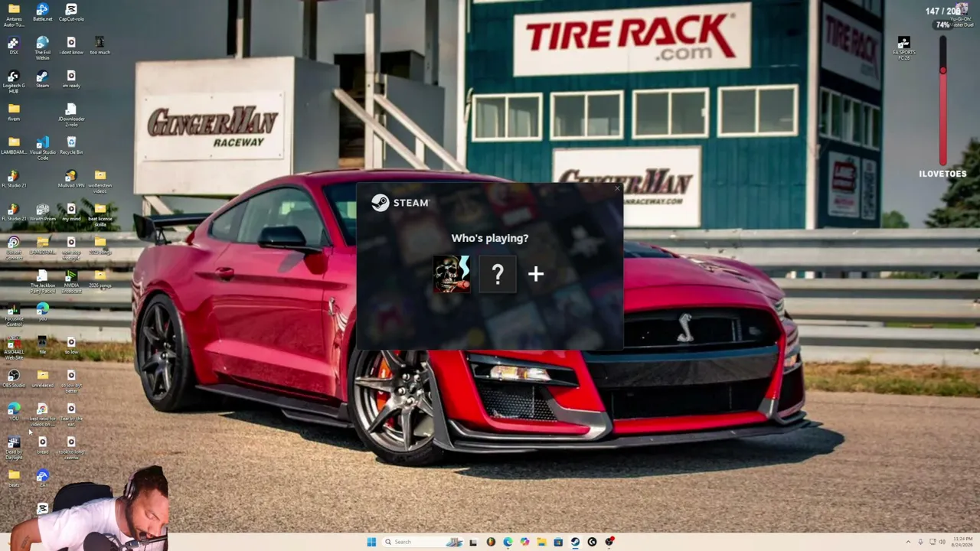Open Microsoft Edge from the taskbar
The image size is (980, 551).
tap(508, 542)
